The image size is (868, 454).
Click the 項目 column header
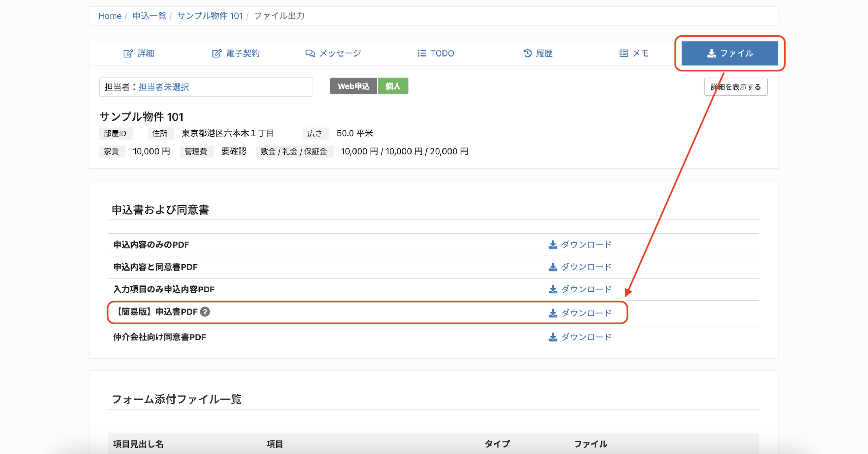click(x=275, y=444)
